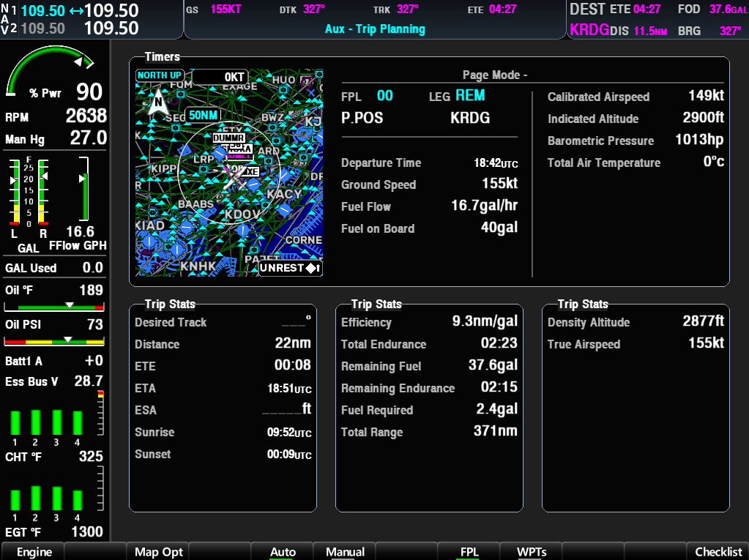Open the Engine softkey page

pos(34,551)
